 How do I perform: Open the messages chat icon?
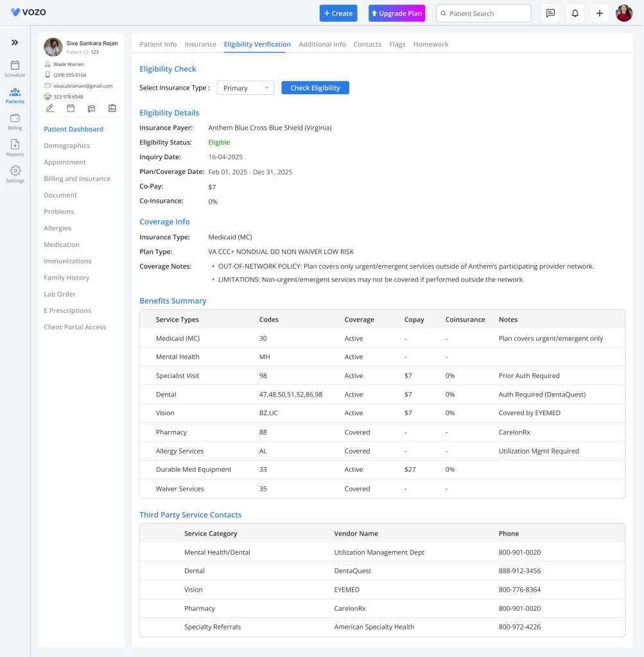pos(550,13)
